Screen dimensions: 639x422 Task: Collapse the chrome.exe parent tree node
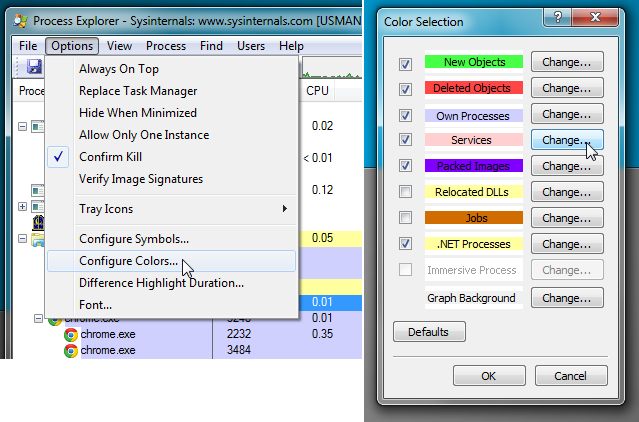click(x=38, y=319)
